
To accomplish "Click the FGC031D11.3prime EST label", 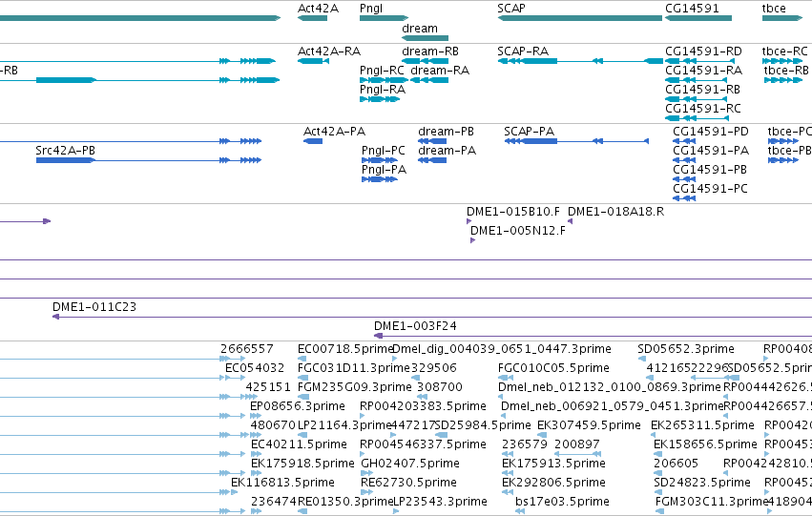I will coord(354,368).
